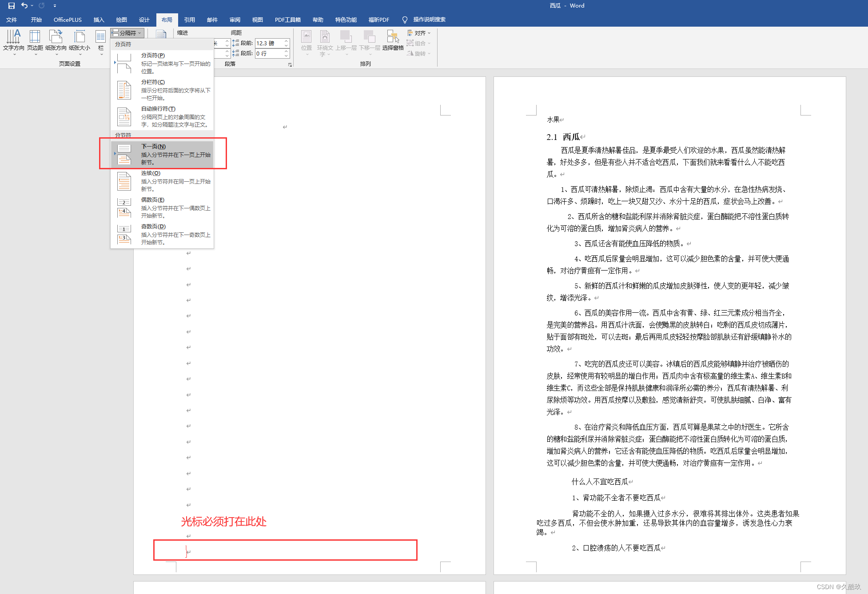Screen dimensions: 868x594
Task: Expand the 对齐 align dropdown
Action: point(419,33)
